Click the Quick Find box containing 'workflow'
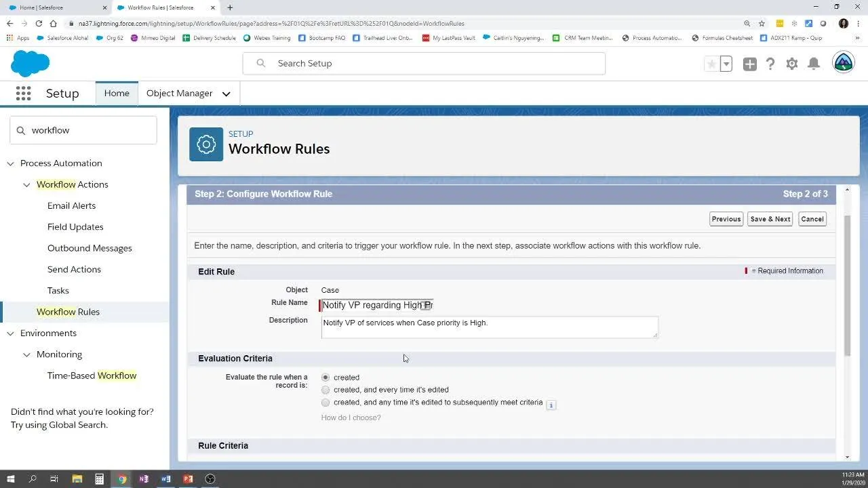 (83, 130)
